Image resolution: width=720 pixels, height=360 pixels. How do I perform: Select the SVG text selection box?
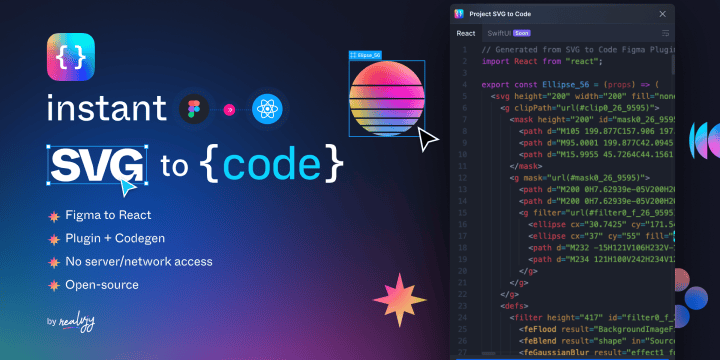[97, 165]
